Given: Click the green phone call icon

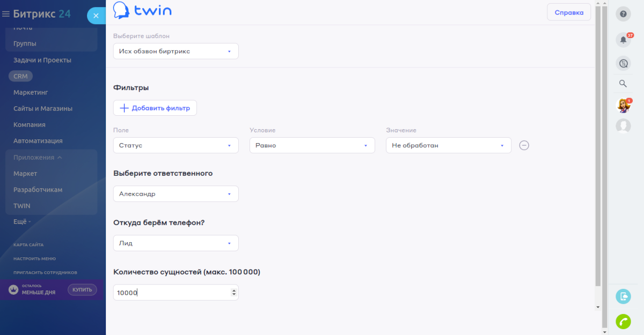Looking at the screenshot, I should 623,321.
